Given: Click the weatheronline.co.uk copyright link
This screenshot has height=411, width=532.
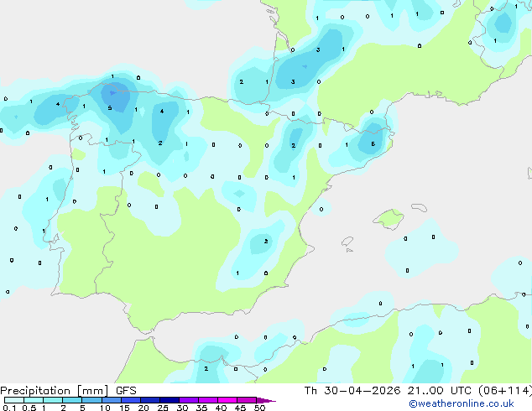Looking at the screenshot, I should [462, 403].
